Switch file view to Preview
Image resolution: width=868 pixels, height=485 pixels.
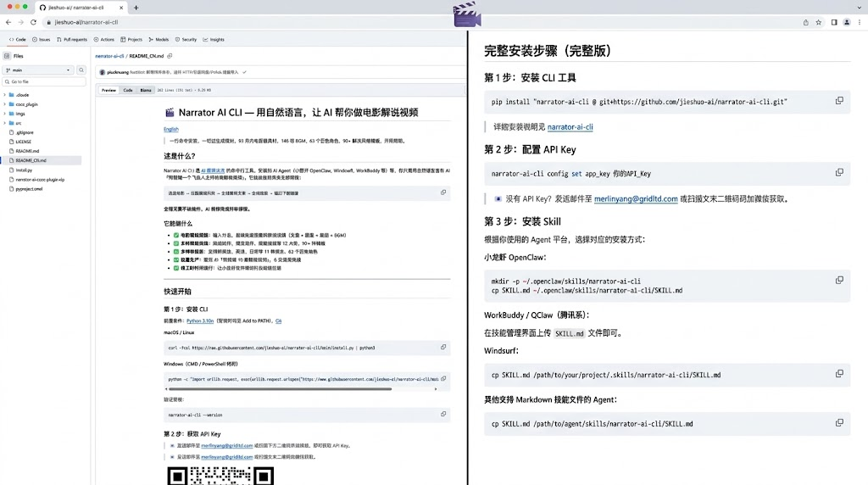[109, 90]
